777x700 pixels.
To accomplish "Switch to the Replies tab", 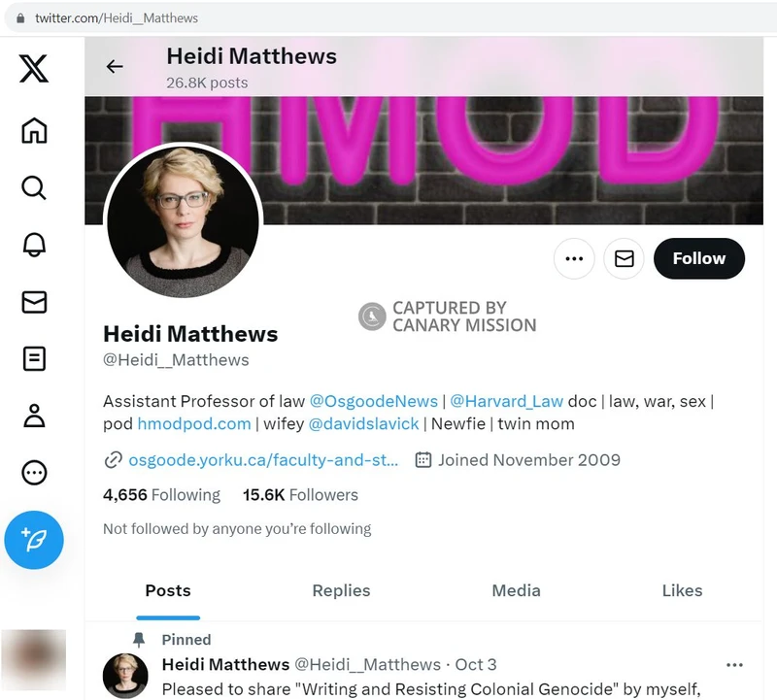I will pyautogui.click(x=341, y=590).
